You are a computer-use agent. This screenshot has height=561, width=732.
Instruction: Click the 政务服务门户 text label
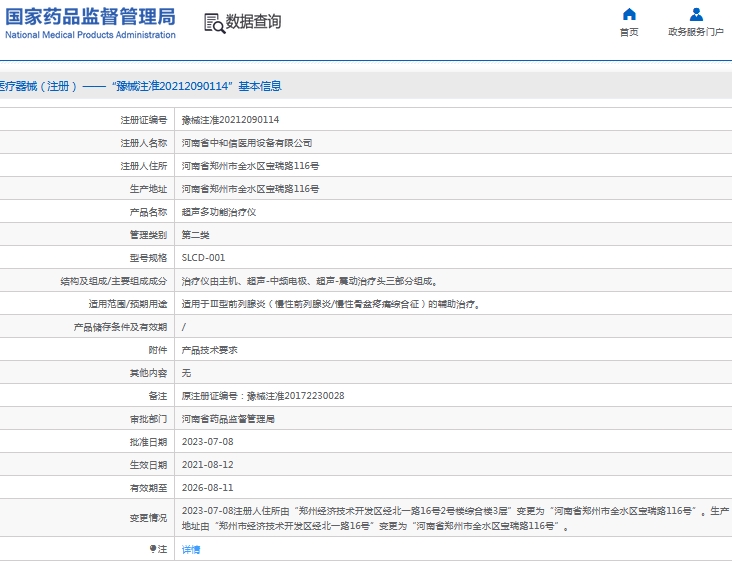point(696,32)
